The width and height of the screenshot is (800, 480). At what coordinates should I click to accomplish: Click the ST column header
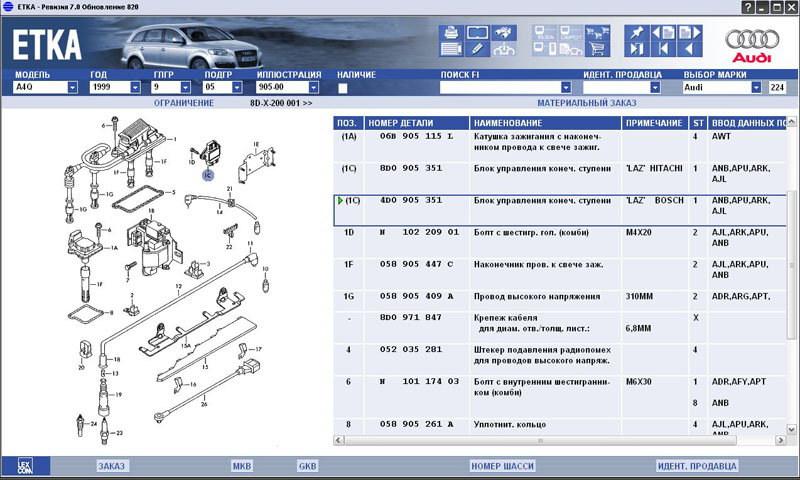click(x=698, y=123)
